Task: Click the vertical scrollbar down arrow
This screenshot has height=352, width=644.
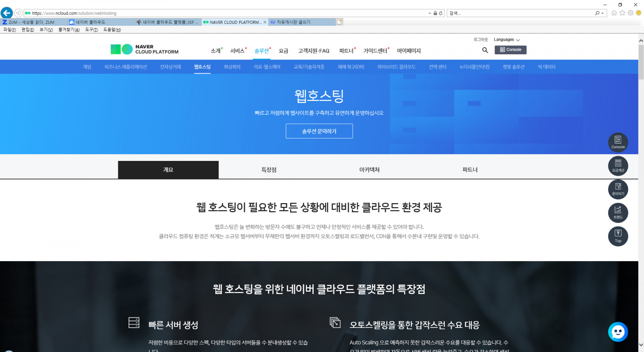Action: [641, 345]
